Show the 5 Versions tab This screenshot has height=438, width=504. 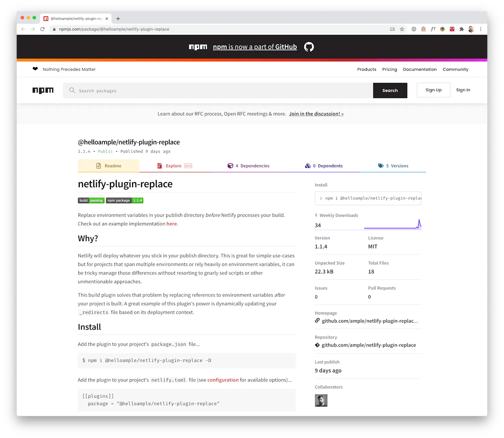tap(393, 166)
